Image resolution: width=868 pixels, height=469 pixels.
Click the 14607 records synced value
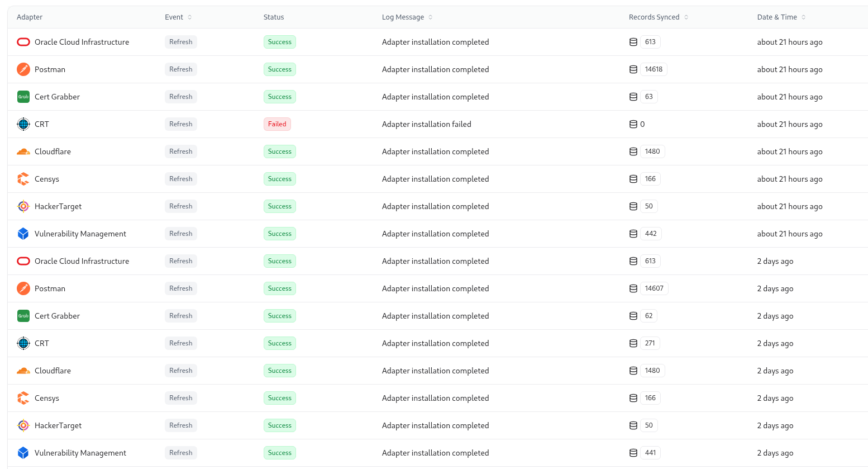point(654,288)
